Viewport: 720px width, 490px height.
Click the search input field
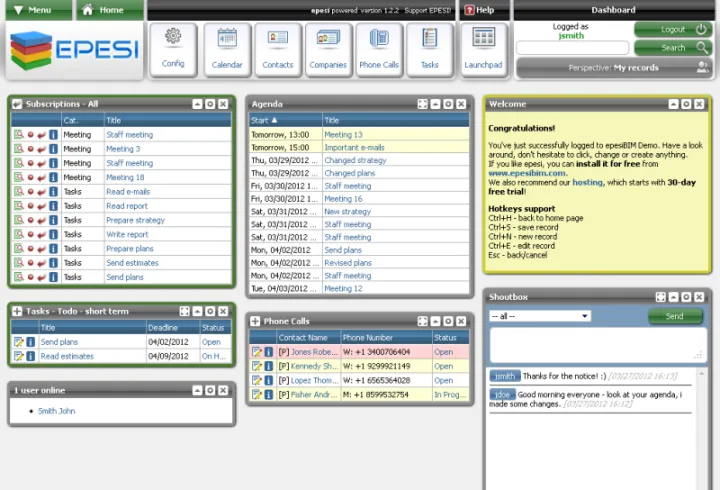click(572, 48)
